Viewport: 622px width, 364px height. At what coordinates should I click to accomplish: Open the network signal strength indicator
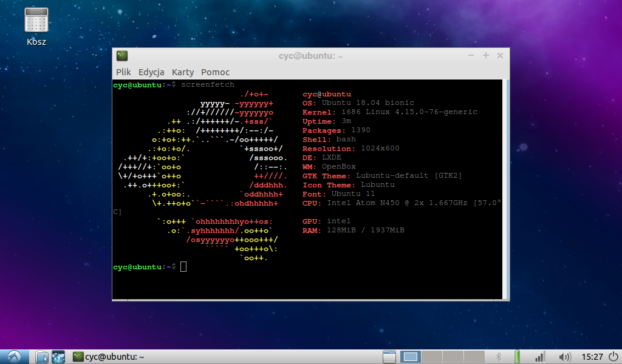[x=541, y=357]
